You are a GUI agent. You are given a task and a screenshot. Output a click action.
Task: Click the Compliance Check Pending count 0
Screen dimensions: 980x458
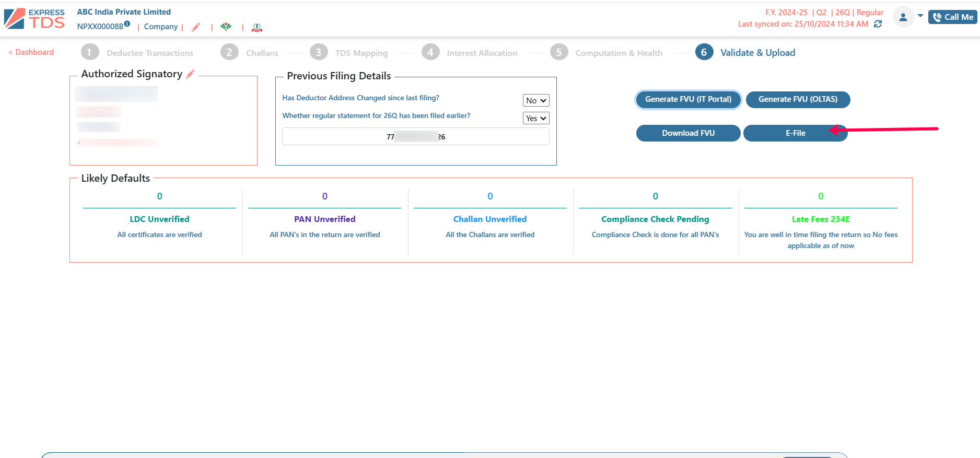point(656,196)
